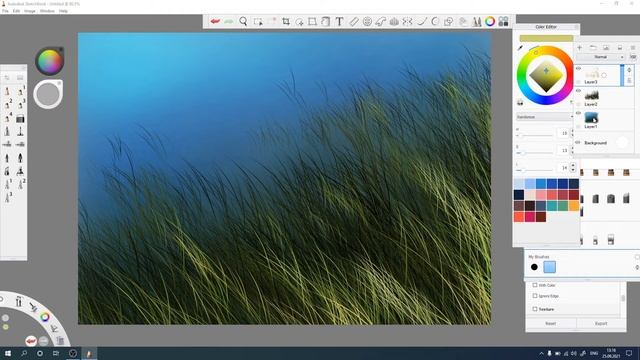Image resolution: width=640 pixels, height=360 pixels.
Task: Select black round brush in My Brushes
Action: (534, 267)
